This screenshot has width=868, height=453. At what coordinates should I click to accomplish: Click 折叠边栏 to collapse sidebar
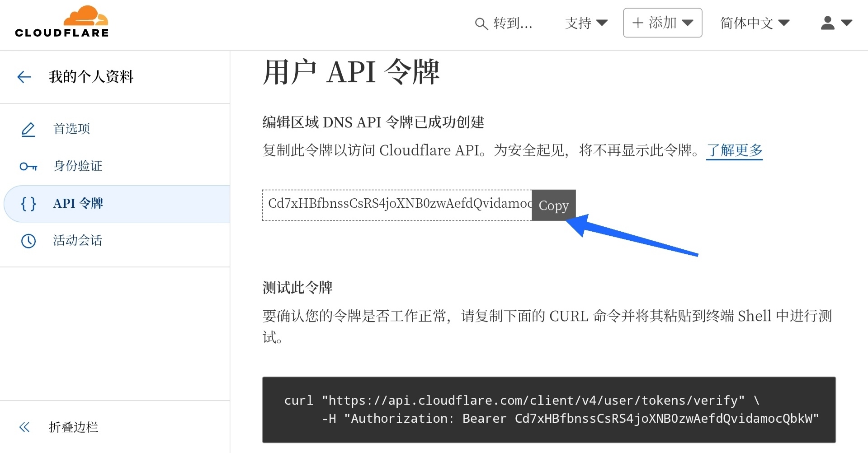click(73, 427)
